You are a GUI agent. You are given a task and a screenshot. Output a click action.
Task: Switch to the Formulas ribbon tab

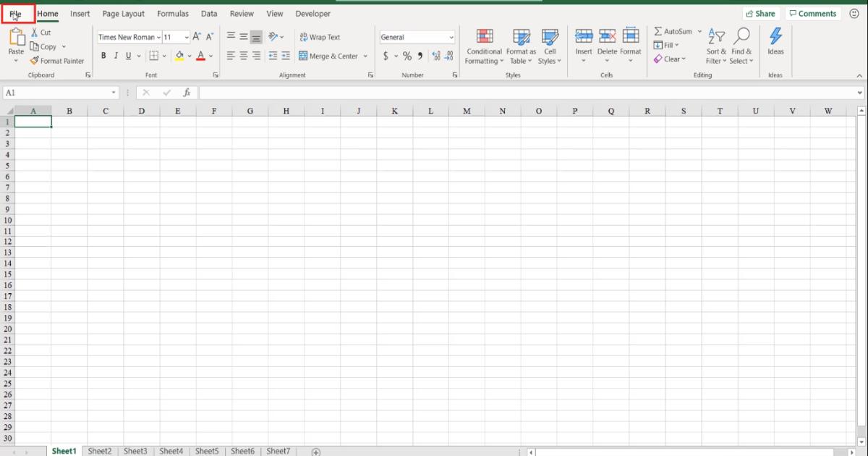point(173,13)
